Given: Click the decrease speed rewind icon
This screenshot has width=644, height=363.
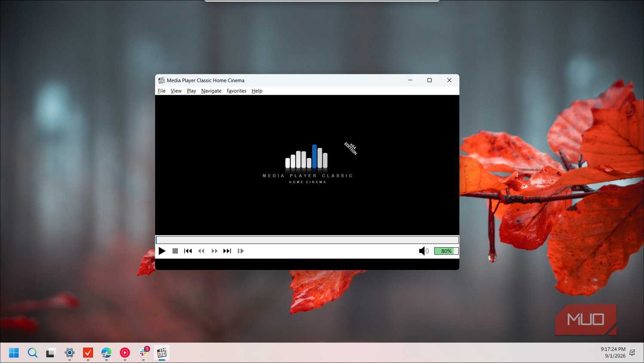Looking at the screenshot, I should (x=201, y=251).
